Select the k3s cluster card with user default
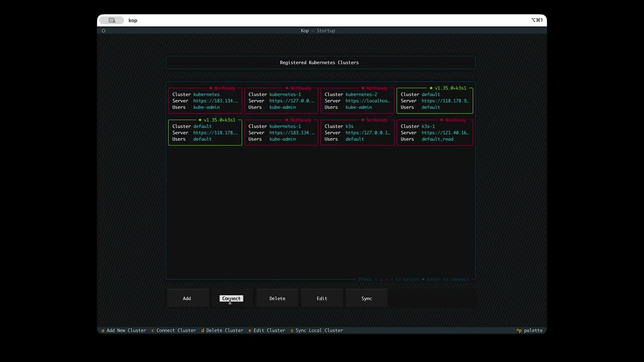 point(358,133)
